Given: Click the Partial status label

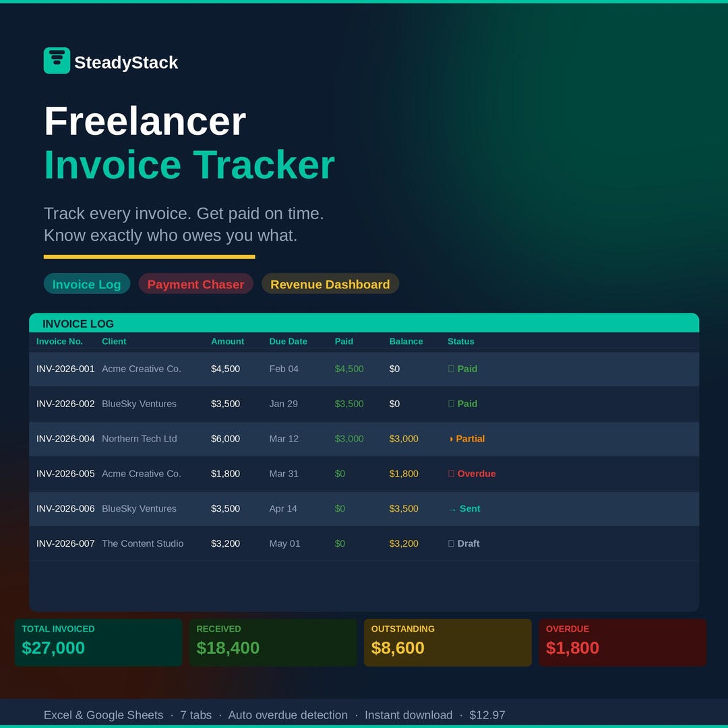Looking at the screenshot, I should [470, 438].
